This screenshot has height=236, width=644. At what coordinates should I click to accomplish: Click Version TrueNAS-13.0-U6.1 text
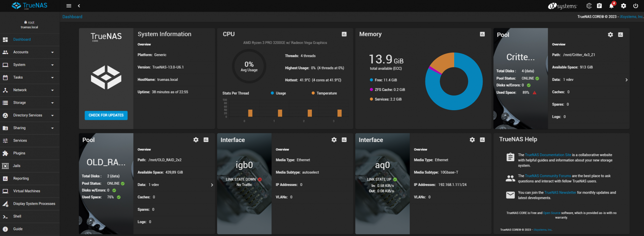pos(161,67)
